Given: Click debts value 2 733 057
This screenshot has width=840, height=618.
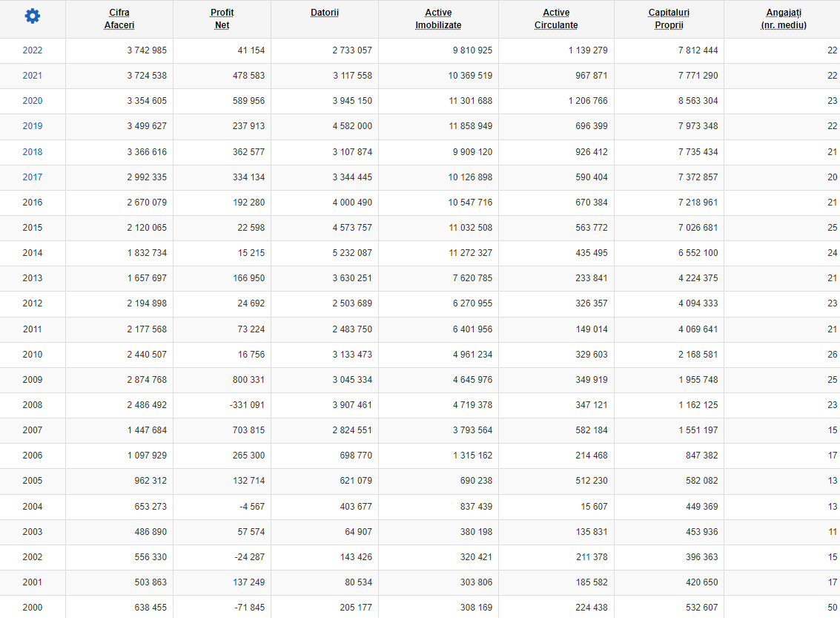Looking at the screenshot, I should tap(352, 50).
